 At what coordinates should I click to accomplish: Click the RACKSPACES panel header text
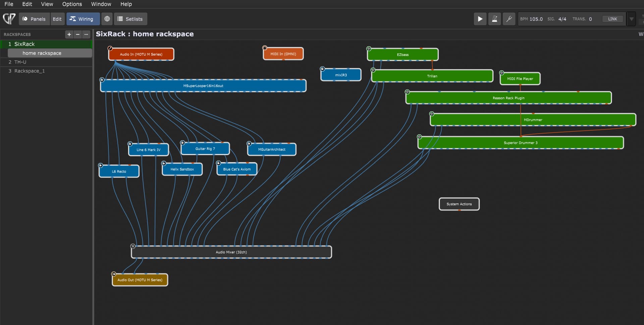tap(17, 34)
